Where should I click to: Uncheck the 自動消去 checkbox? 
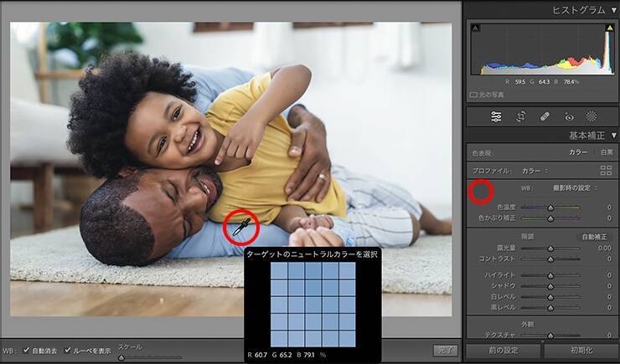[x=27, y=350]
